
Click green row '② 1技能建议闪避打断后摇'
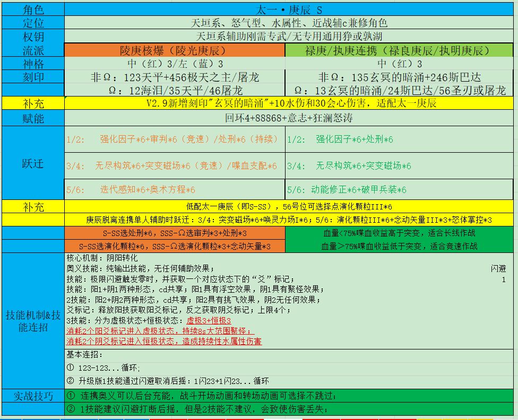pyautogui.click(x=289, y=409)
